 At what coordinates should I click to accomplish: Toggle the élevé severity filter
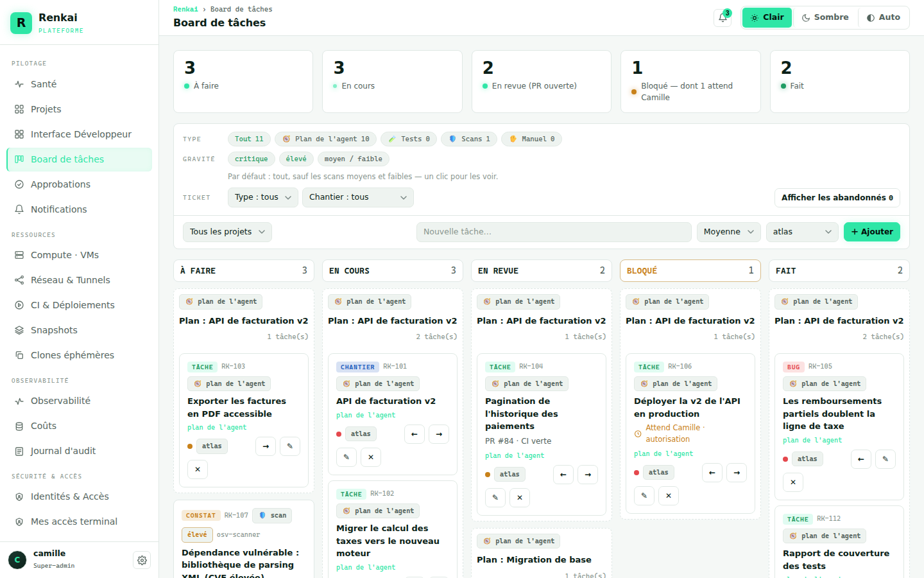tap(296, 159)
